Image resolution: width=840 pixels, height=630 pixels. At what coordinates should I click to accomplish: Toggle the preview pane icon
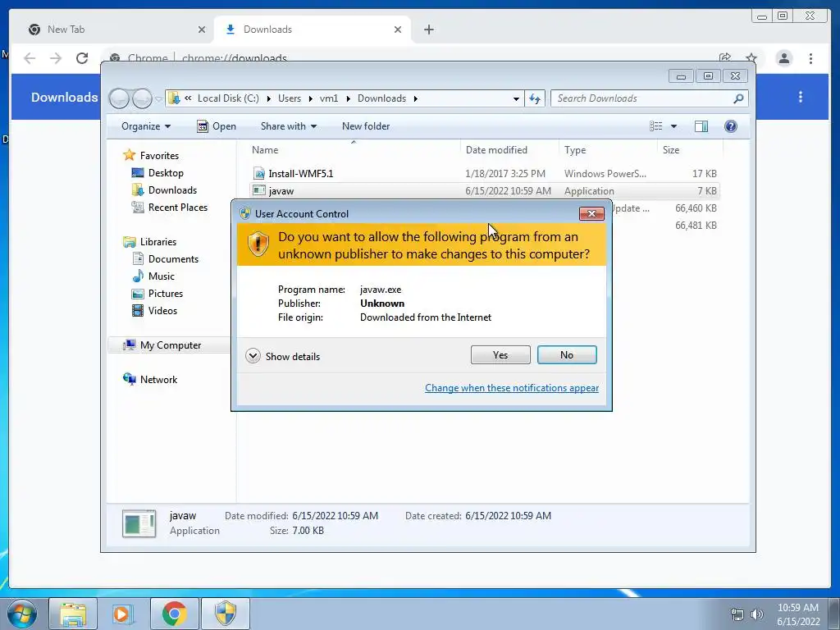coord(701,126)
